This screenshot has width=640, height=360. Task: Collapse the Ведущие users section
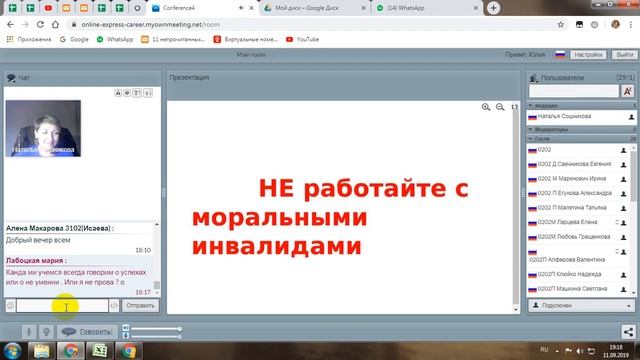point(530,106)
